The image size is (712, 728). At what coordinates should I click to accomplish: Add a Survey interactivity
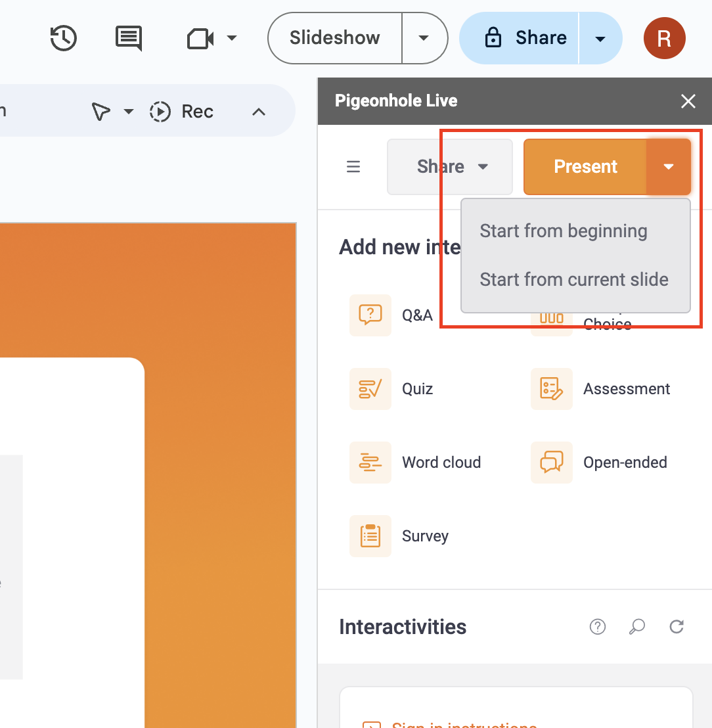point(399,536)
